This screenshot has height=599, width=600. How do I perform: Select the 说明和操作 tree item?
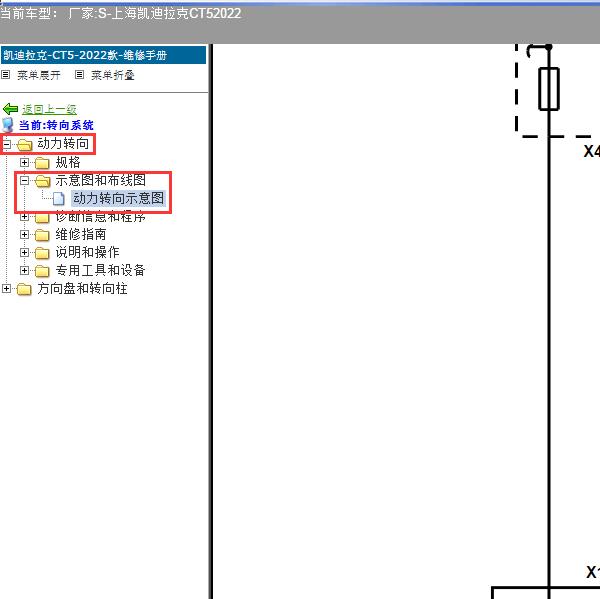pos(87,252)
